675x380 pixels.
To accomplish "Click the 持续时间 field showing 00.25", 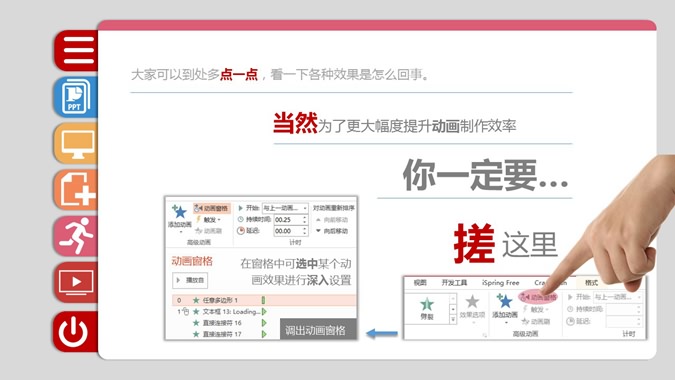I will pos(291,219).
